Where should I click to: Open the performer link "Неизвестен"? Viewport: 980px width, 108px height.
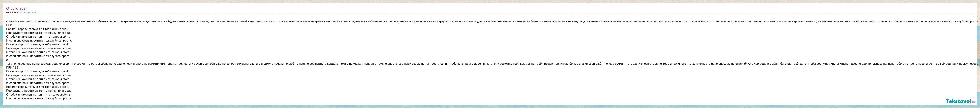coord(29,12)
